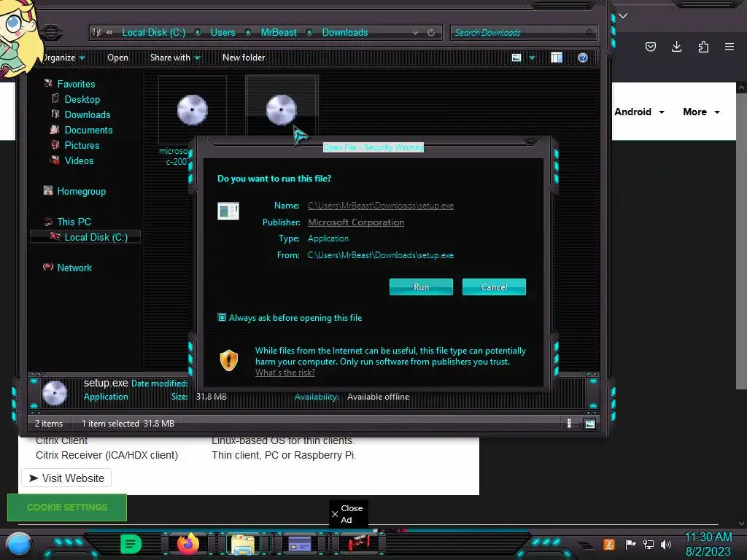Switch to large icons view in status bar
This screenshot has width=747, height=560.
589,424
